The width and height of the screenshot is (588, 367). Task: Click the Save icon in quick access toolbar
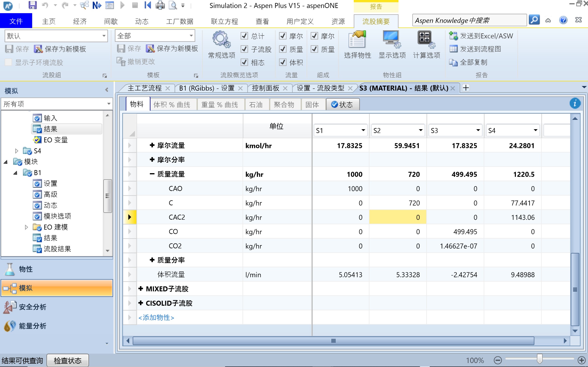32,5
